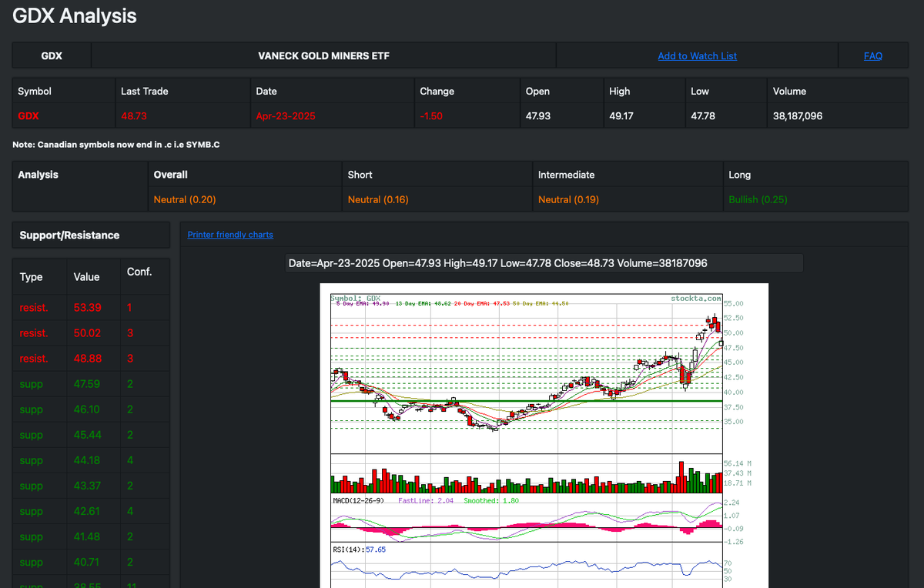
Task: Click the Open value 47.93
Action: coord(537,116)
